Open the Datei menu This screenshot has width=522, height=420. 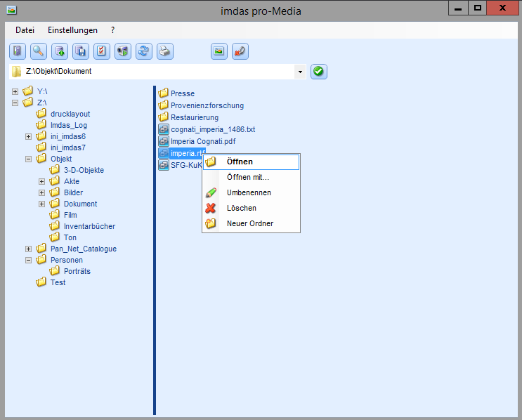pyautogui.click(x=25, y=30)
